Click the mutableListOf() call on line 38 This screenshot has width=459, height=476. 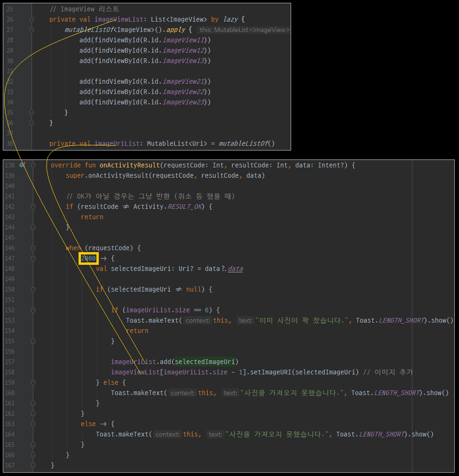click(246, 143)
